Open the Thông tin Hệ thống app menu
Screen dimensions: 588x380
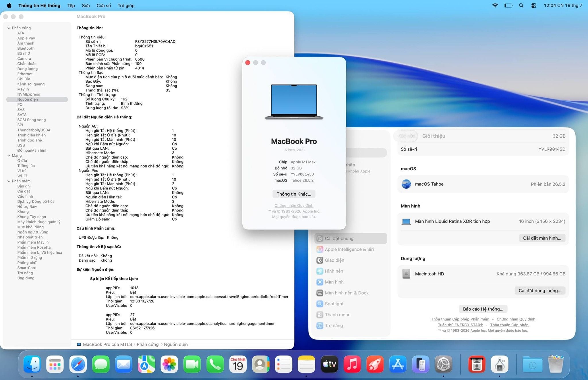[39, 5]
